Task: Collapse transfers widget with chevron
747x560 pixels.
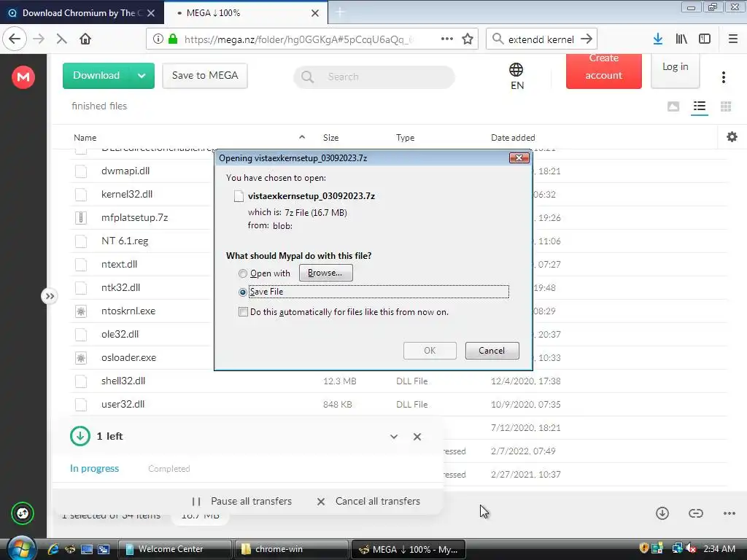Action: (x=394, y=437)
